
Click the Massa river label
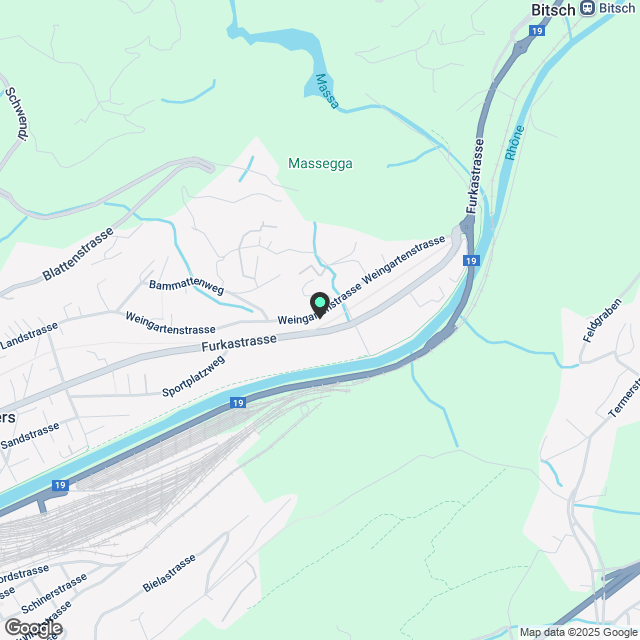pyautogui.click(x=327, y=91)
